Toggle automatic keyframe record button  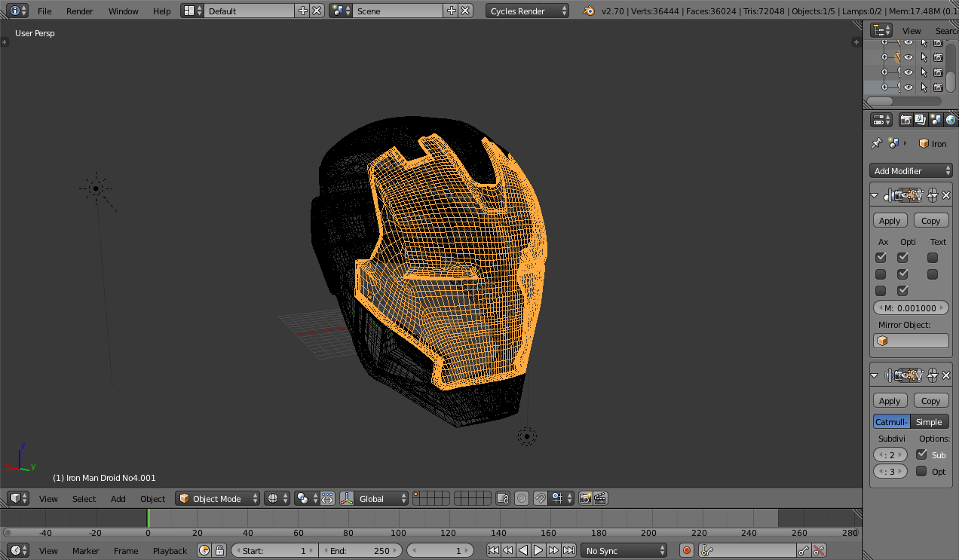tap(687, 550)
